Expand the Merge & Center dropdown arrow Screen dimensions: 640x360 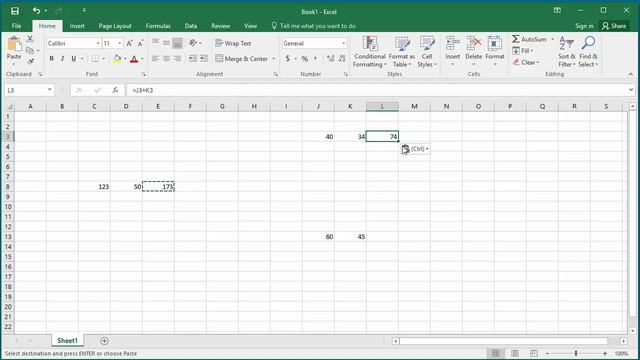click(274, 59)
